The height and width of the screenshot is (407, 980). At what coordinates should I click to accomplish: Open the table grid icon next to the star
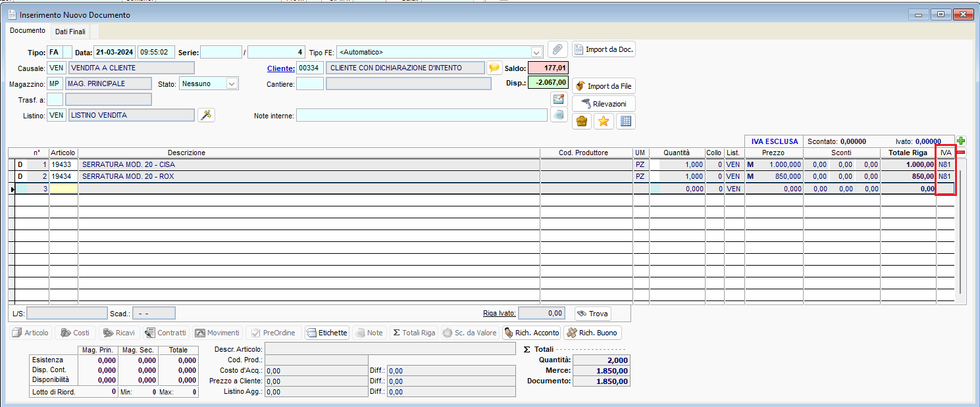pyautogui.click(x=625, y=121)
